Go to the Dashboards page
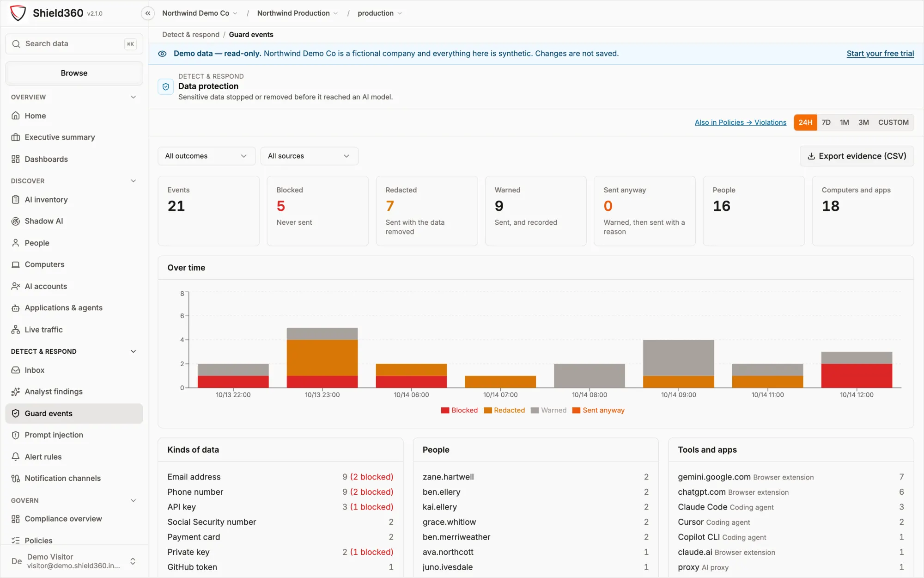The image size is (924, 578). click(x=74, y=159)
